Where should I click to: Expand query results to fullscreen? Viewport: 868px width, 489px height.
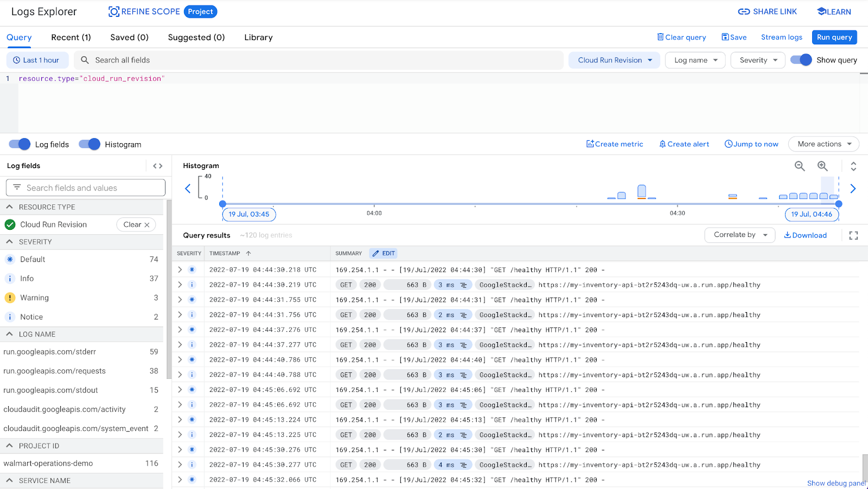pos(853,235)
